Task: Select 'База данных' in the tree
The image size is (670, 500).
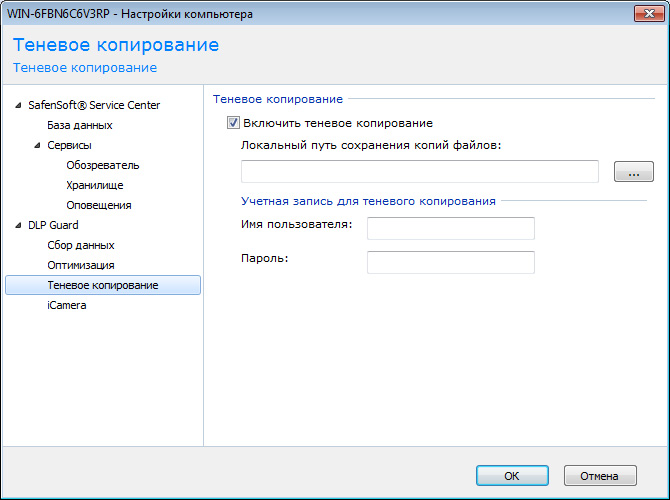Action: tap(79, 125)
